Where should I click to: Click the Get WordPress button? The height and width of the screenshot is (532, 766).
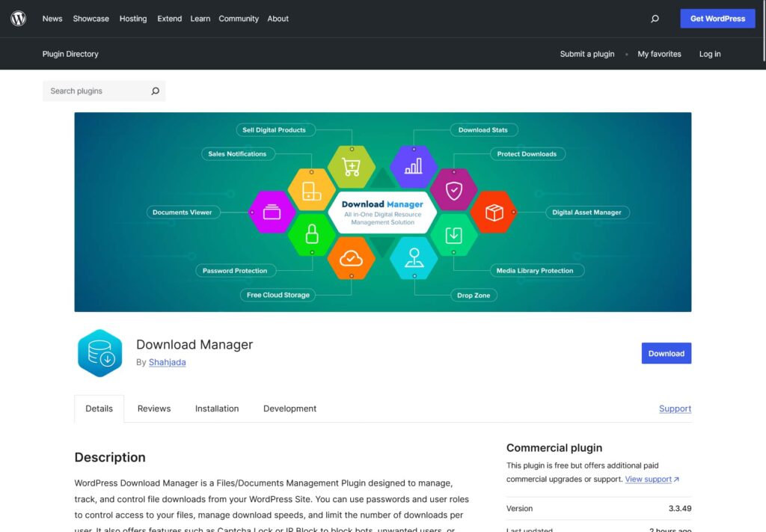click(x=717, y=19)
